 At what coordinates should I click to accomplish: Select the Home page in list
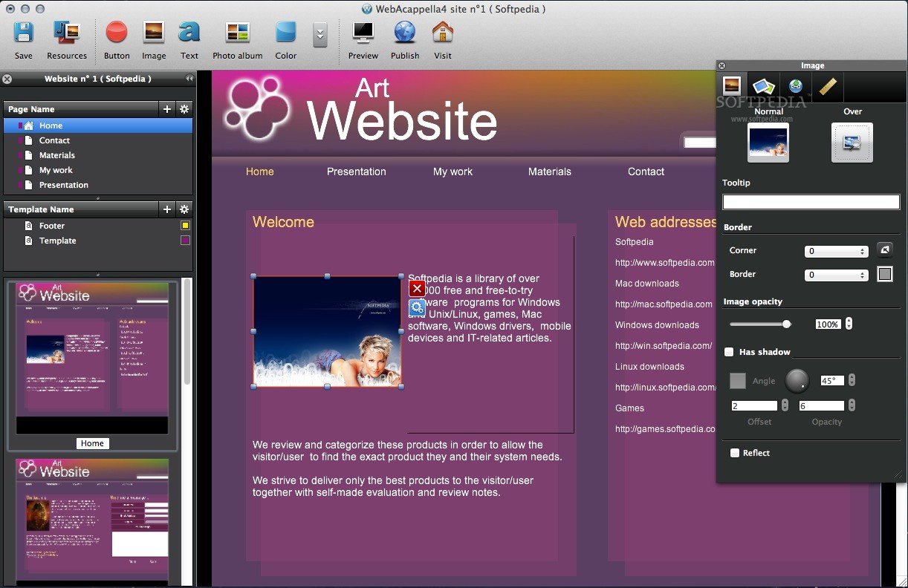click(98, 125)
